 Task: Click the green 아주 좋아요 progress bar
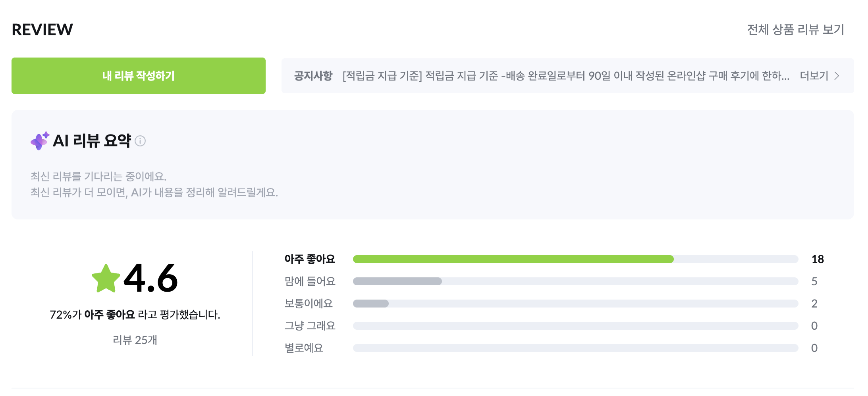pos(513,259)
